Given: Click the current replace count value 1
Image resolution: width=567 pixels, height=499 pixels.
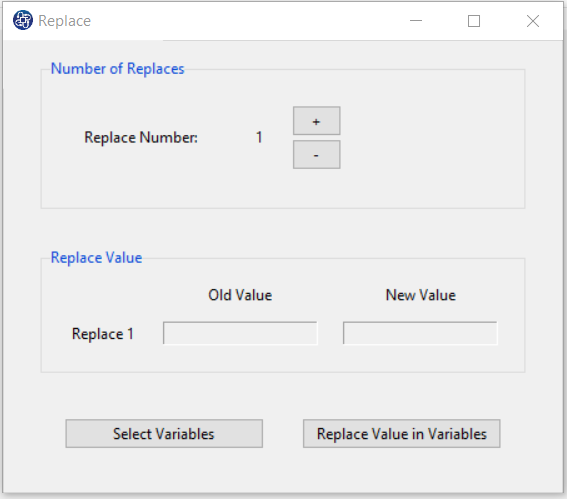Looking at the screenshot, I should [259, 137].
